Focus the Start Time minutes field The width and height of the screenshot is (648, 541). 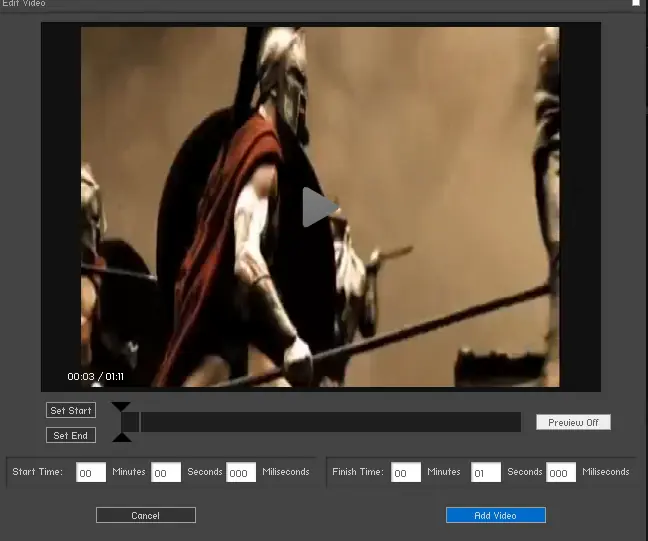click(x=91, y=472)
